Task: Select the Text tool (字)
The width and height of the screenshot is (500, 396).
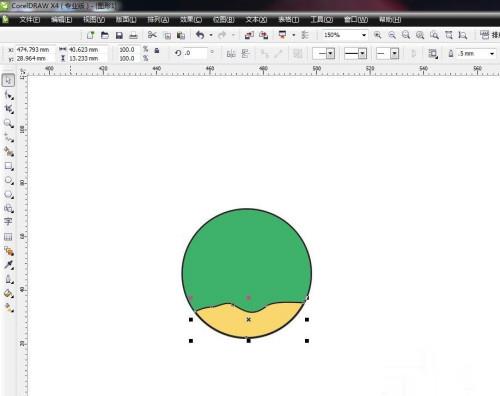Action: pos(8,222)
